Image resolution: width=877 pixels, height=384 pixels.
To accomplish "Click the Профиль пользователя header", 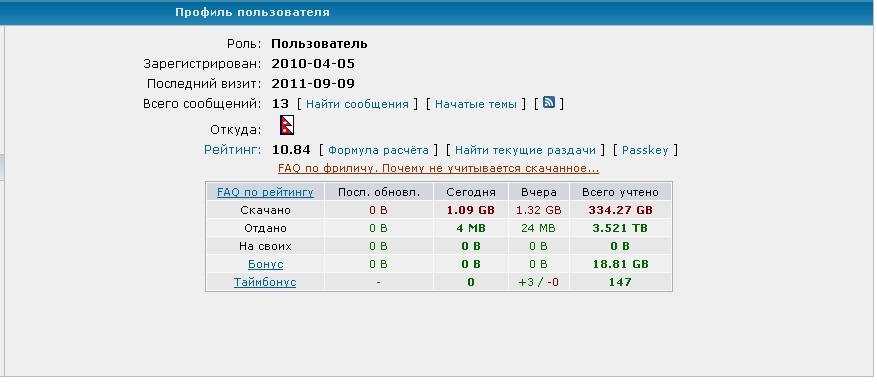I will click(x=252, y=12).
